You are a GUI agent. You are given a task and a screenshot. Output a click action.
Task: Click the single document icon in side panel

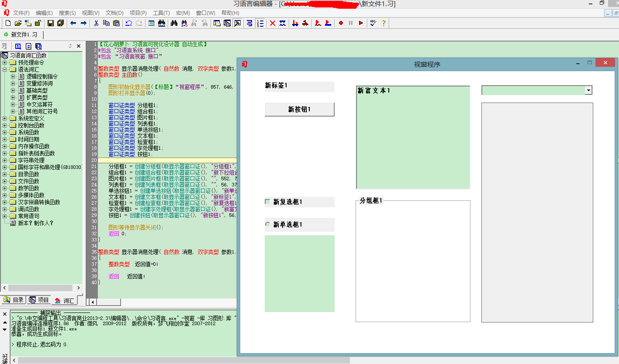pos(28,46)
